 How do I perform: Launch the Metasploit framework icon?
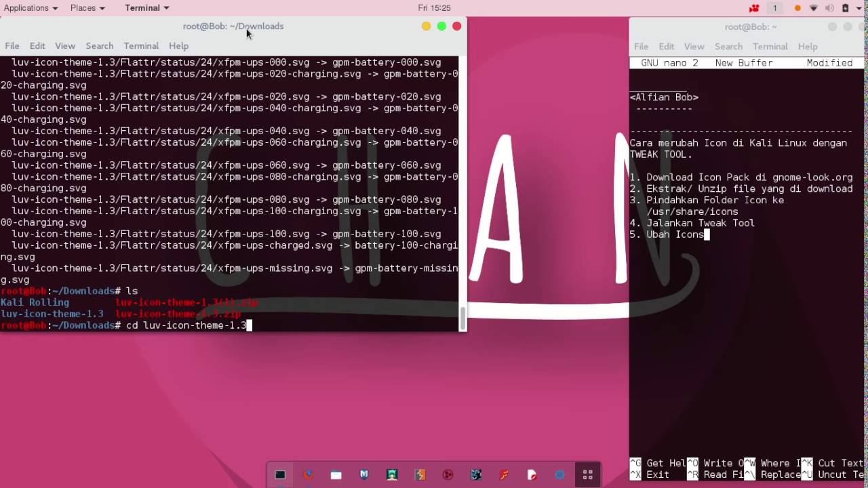[x=363, y=474]
